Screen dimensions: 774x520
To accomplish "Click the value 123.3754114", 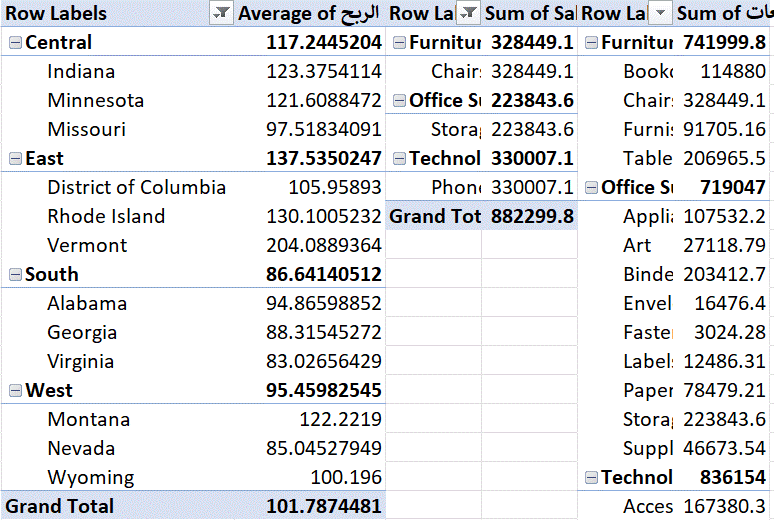I will click(324, 72).
